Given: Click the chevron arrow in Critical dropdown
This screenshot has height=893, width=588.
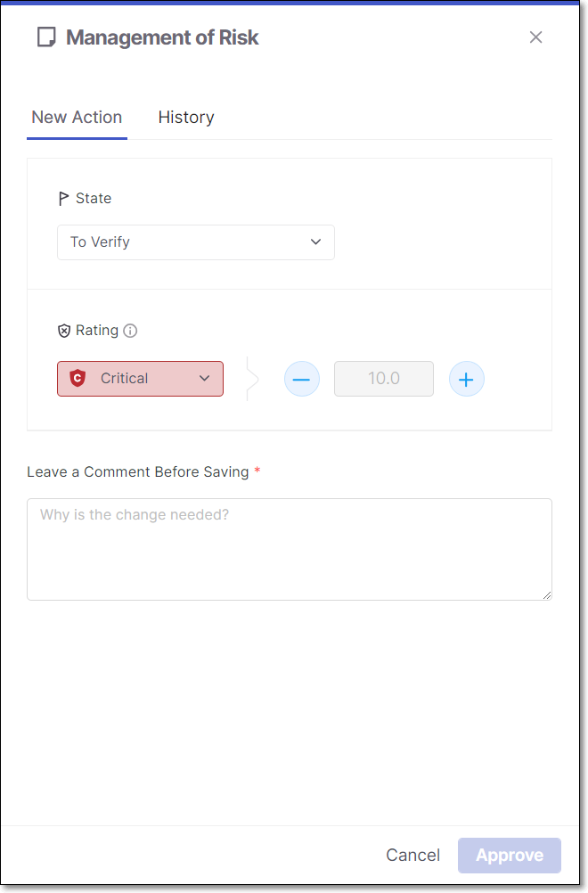Looking at the screenshot, I should click(x=204, y=378).
